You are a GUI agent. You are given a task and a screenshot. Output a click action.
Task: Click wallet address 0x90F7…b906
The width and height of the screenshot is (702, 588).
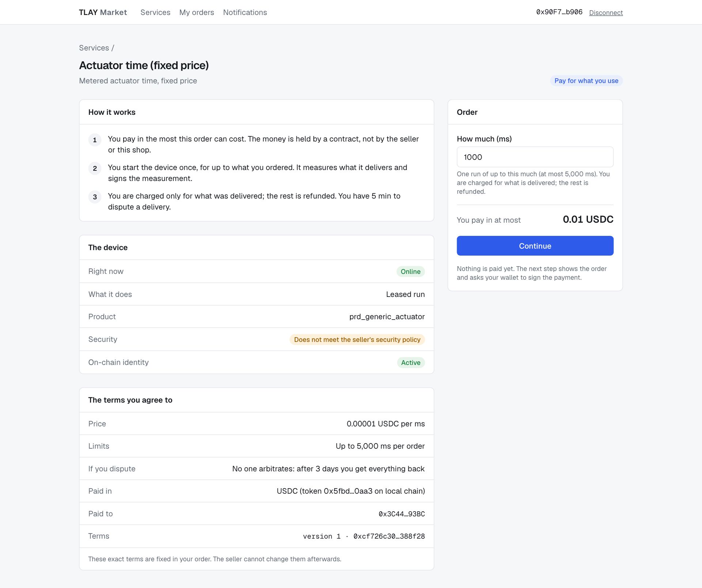(559, 12)
